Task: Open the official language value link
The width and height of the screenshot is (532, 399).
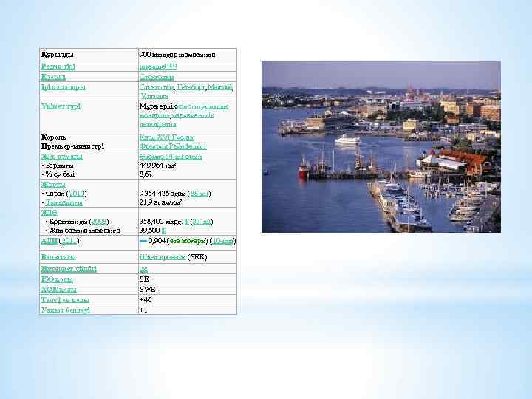Action: (x=158, y=66)
